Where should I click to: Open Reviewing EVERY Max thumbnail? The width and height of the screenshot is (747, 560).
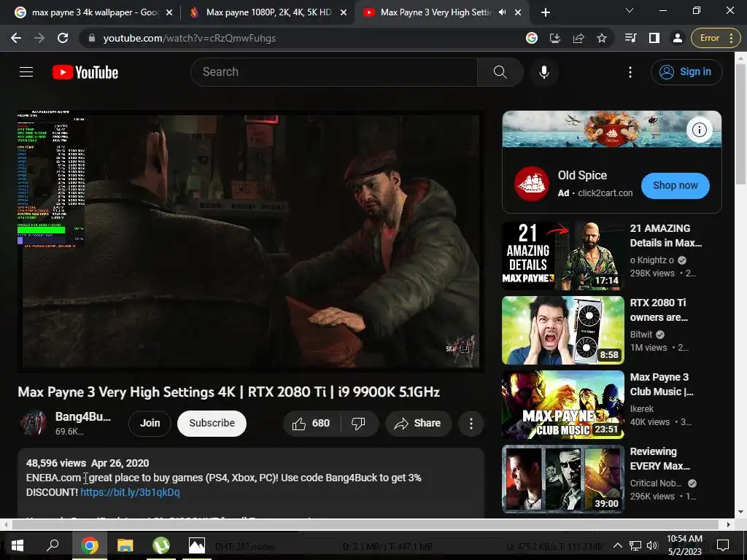point(562,479)
